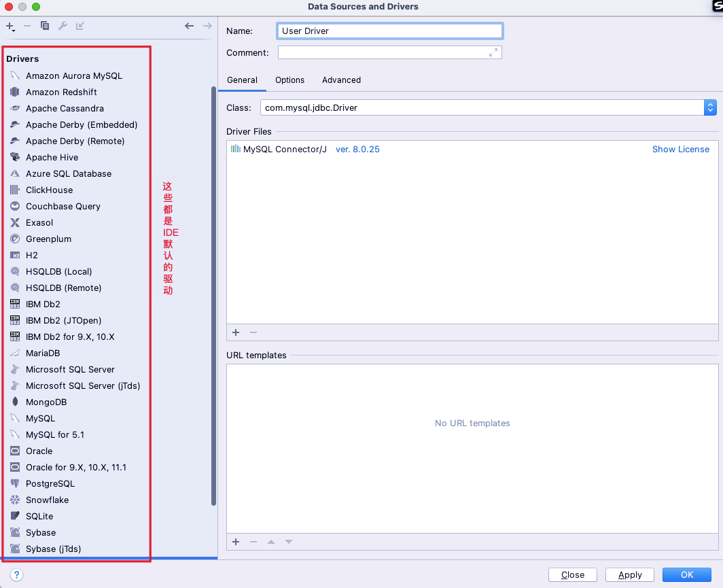Select the SQLite driver
723x588 pixels.
point(39,517)
